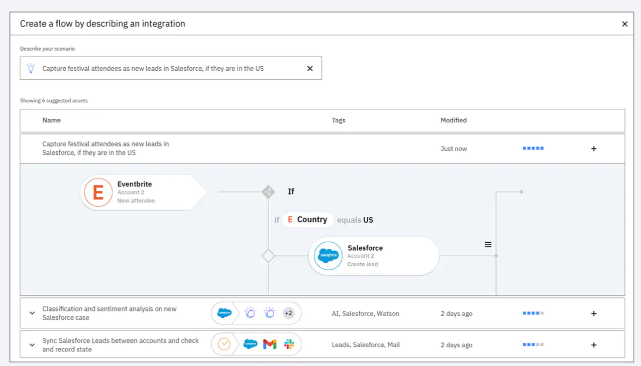The width and height of the screenshot is (641, 366).
Task: Click the Gmail icon in Sync Salesforce Leads row
Action: pyautogui.click(x=270, y=344)
